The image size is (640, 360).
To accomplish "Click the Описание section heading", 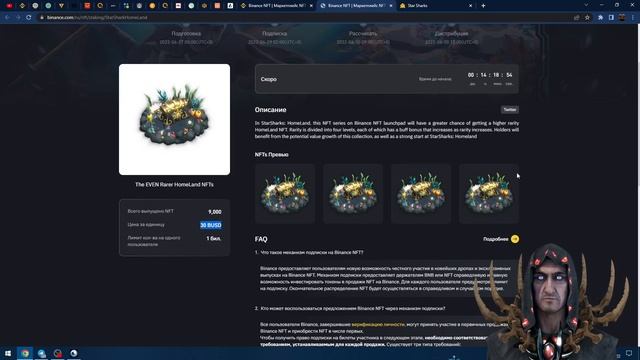I will tap(271, 110).
